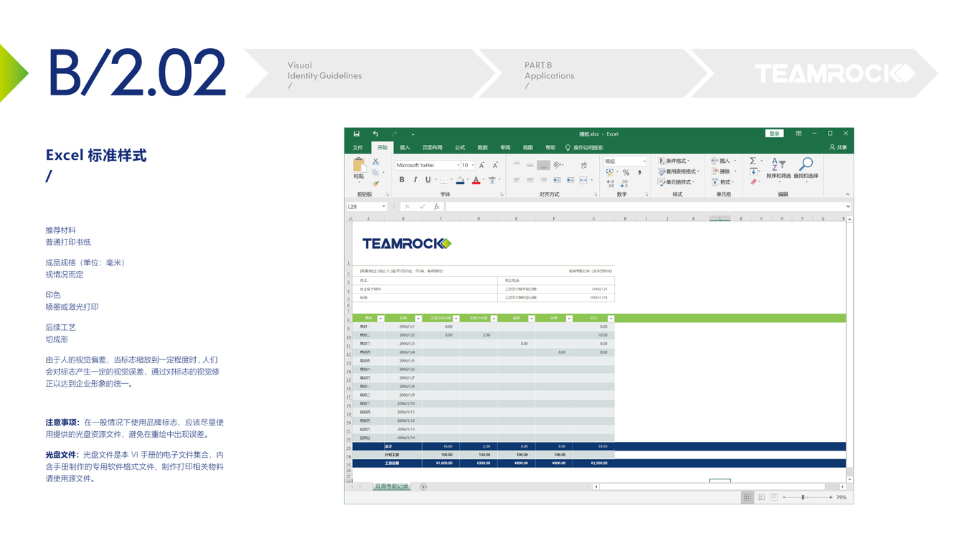Switch to the 页面布局 ribbon tab
The width and height of the screenshot is (980, 551).
[433, 147]
